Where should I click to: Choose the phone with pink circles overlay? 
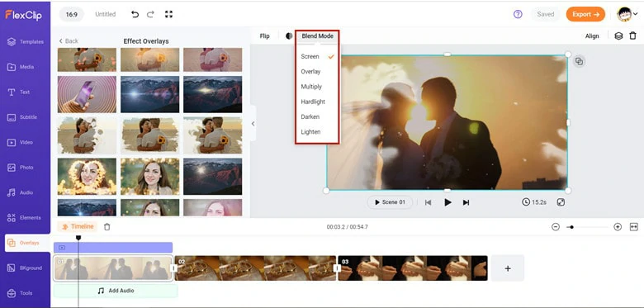(x=87, y=94)
